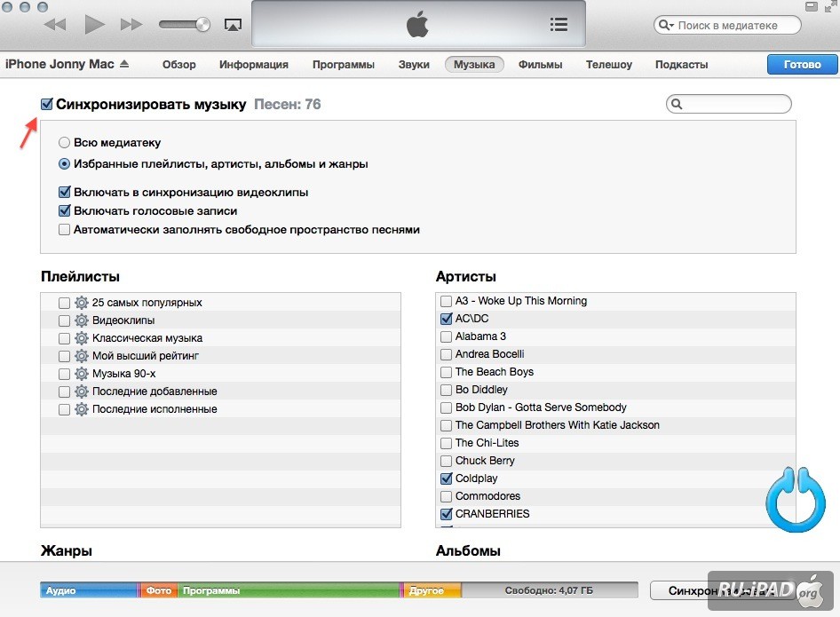
Task: Check The Campbell Brothers With Katie Jackson
Action: click(446, 425)
